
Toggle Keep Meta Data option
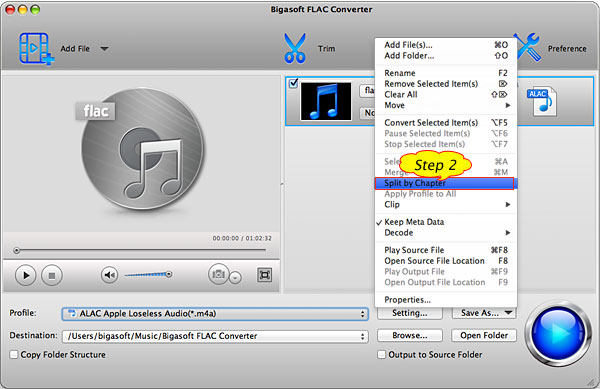(446, 222)
